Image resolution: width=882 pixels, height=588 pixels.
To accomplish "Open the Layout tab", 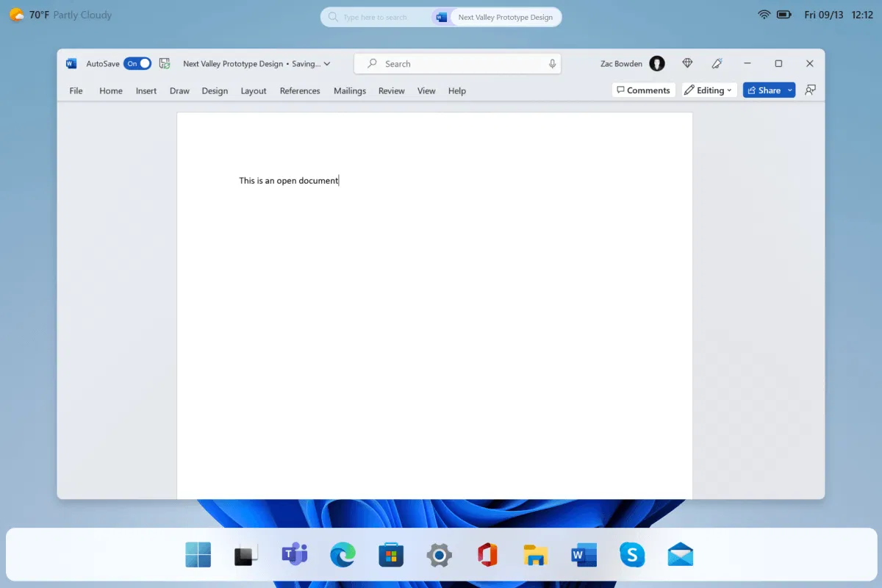I will [254, 90].
